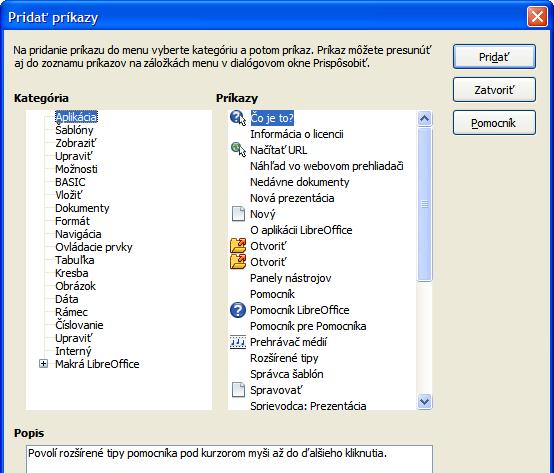Select 'Pomocník pre Pomocníka' command
This screenshot has width=554, height=473.
click(308, 326)
